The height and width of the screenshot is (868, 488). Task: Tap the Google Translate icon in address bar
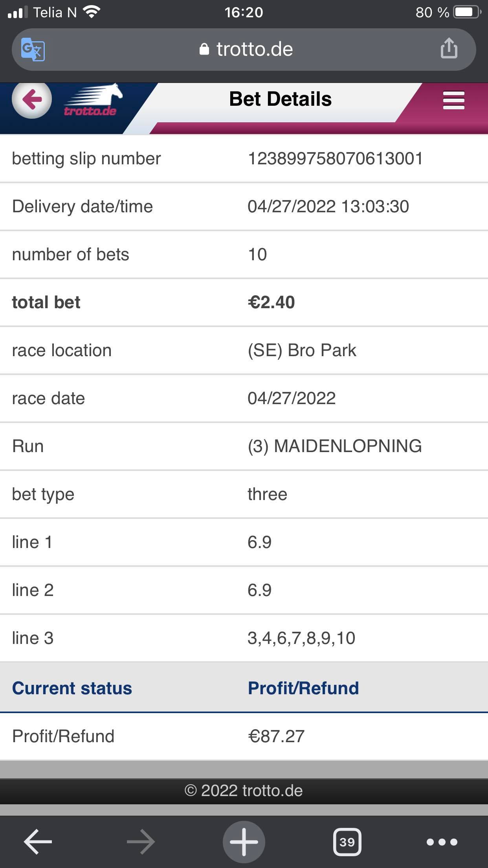(x=33, y=50)
